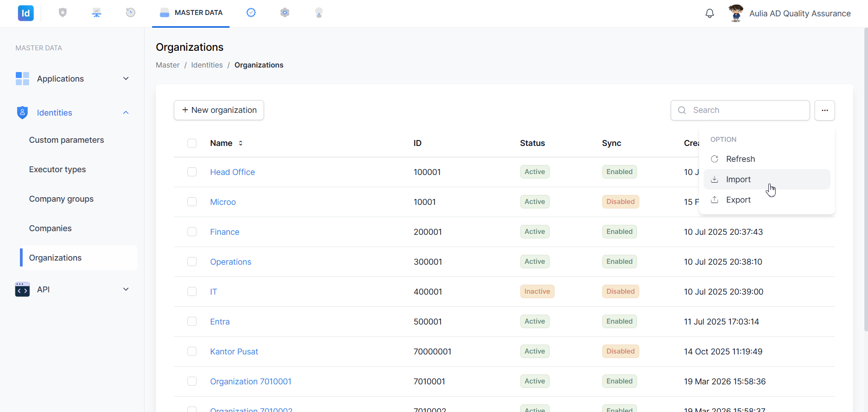Open the presentation board icon in top navigation
The image size is (868, 412).
96,13
